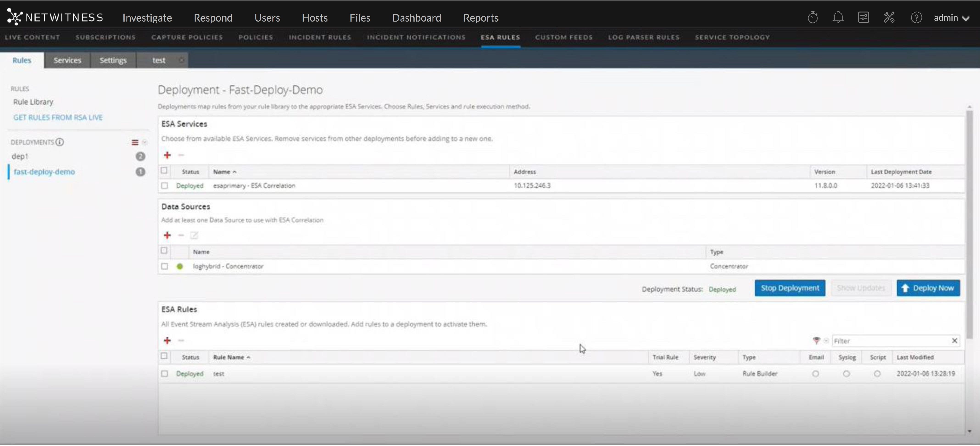
Task: Select the Email radio button for test rule
Action: (x=815, y=374)
